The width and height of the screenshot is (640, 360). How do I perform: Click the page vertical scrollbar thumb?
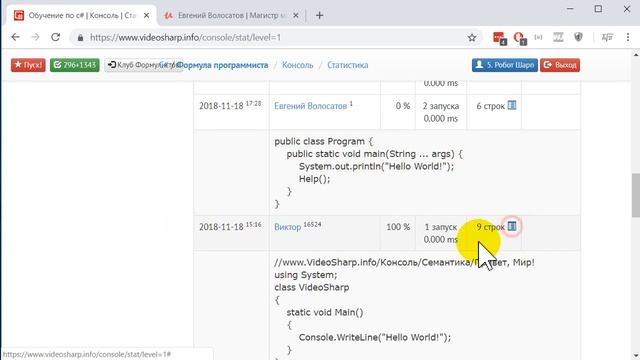point(636,196)
